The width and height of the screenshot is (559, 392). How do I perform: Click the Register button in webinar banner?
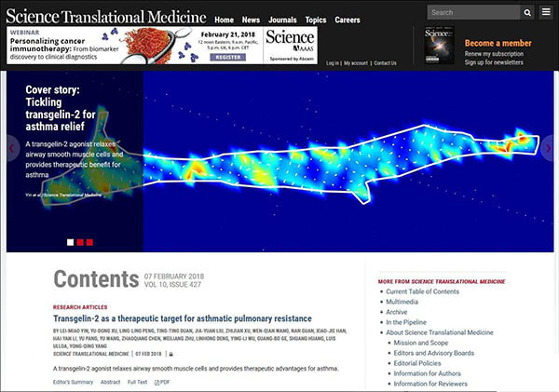226,57
